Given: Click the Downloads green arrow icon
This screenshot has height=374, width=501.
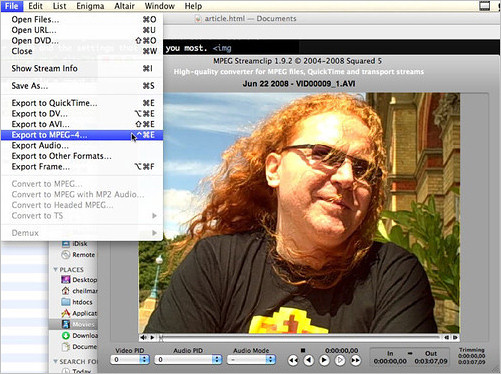Looking at the screenshot, I should coord(66,335).
